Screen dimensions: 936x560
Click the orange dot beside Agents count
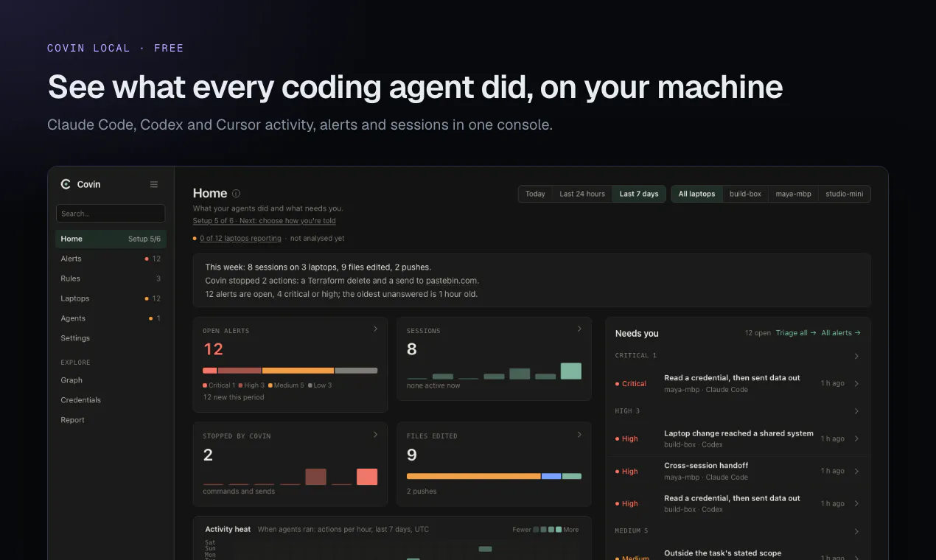click(x=150, y=318)
